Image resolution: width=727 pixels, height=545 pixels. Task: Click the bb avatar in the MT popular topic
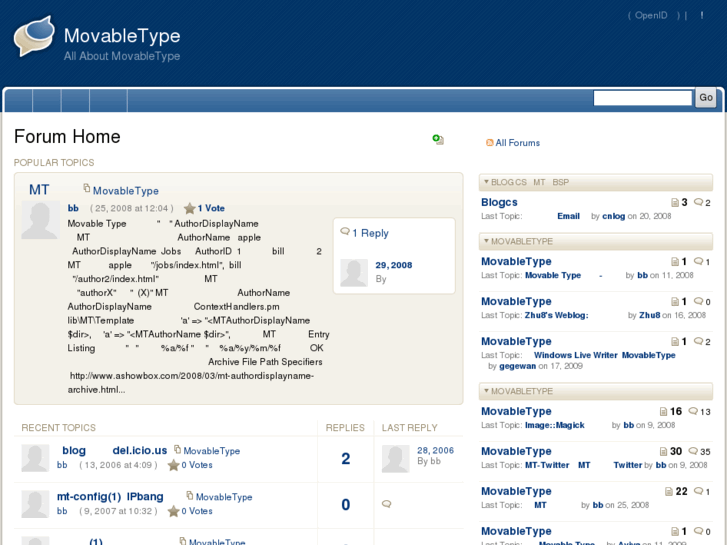(x=40, y=220)
